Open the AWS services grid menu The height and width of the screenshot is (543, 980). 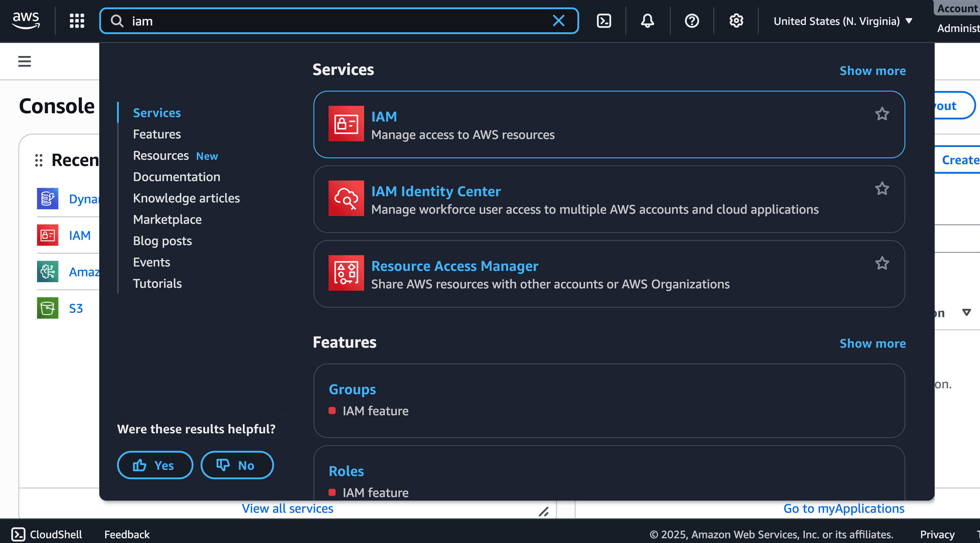pos(77,21)
